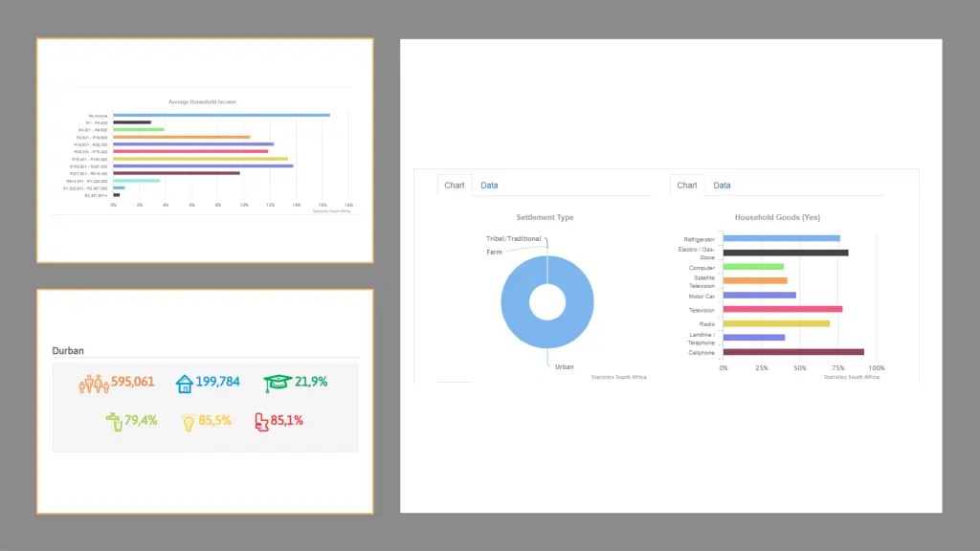
Task: Click the population figure 595,061
Action: tap(133, 382)
